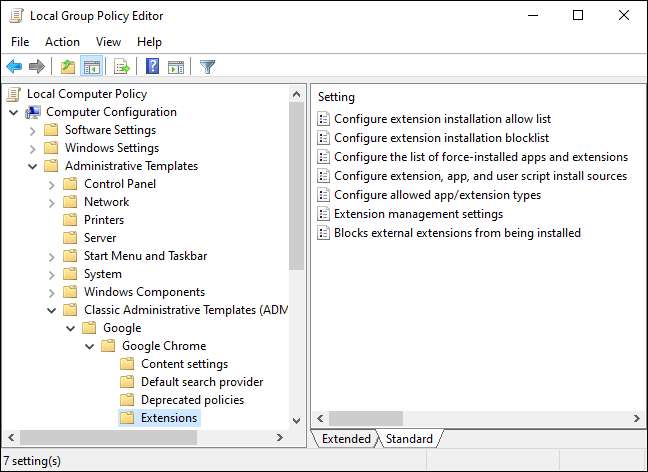Expand the Software Settings tree node
This screenshot has height=472, width=648.
(x=33, y=130)
